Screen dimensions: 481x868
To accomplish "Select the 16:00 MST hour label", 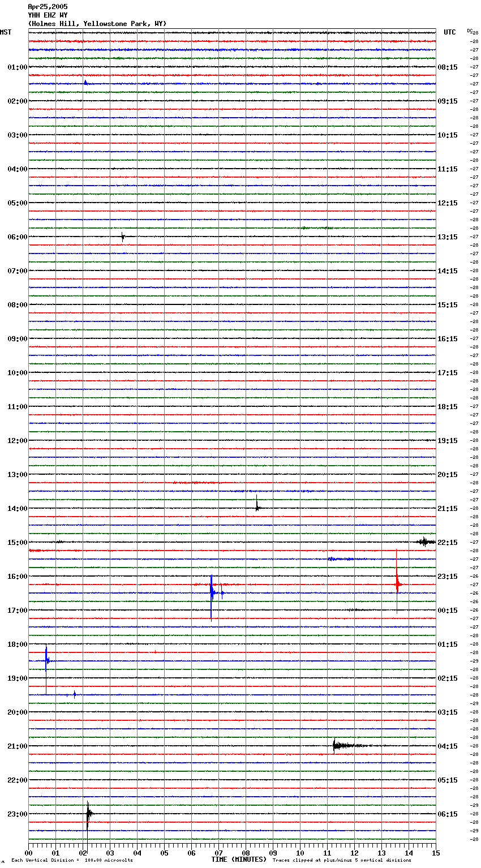I will click(17, 577).
